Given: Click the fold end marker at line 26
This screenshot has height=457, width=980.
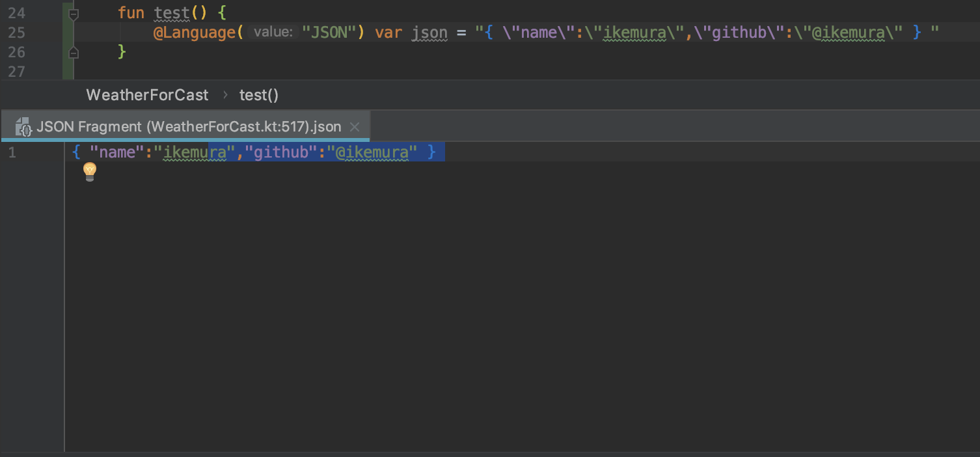Looking at the screenshot, I should point(74,52).
